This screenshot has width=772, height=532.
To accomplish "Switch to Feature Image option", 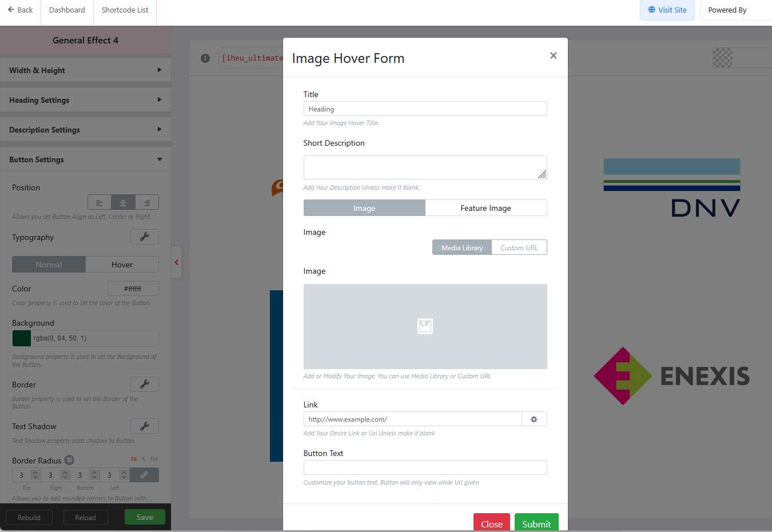I will pyautogui.click(x=486, y=208).
